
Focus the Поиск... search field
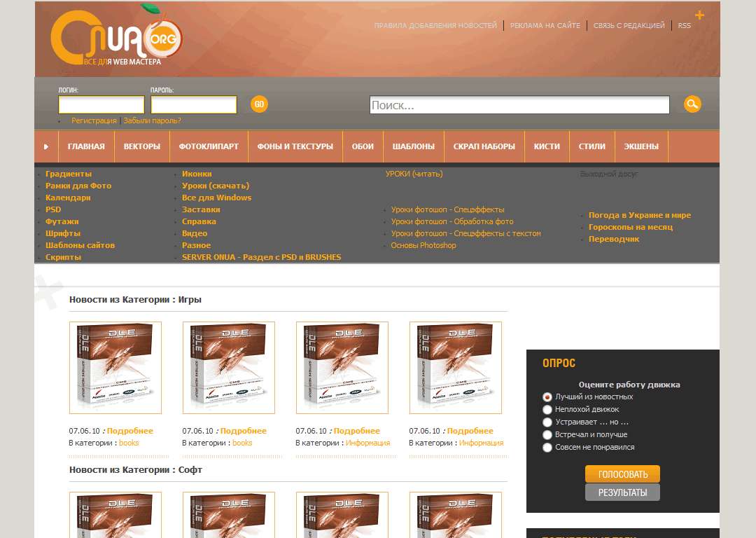519,104
